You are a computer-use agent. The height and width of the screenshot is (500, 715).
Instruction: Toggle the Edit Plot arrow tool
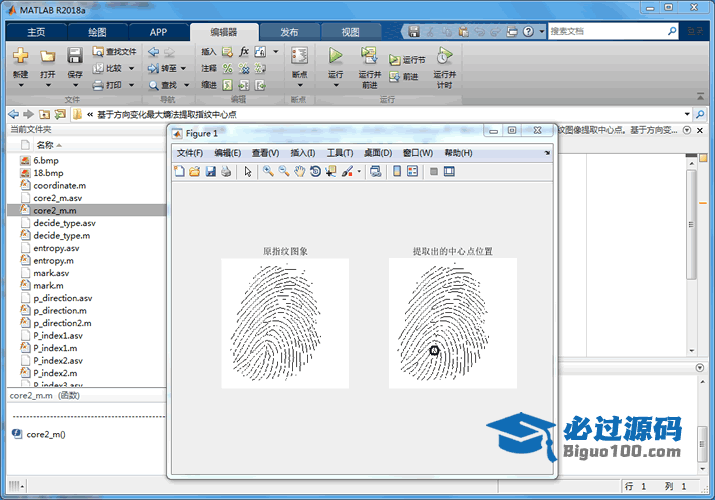click(247, 171)
